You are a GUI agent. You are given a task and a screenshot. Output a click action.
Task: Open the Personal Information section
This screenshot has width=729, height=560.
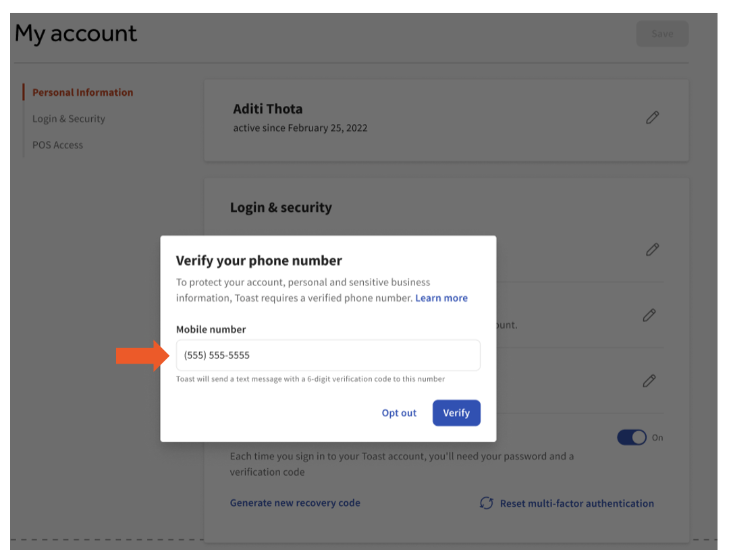tap(82, 92)
